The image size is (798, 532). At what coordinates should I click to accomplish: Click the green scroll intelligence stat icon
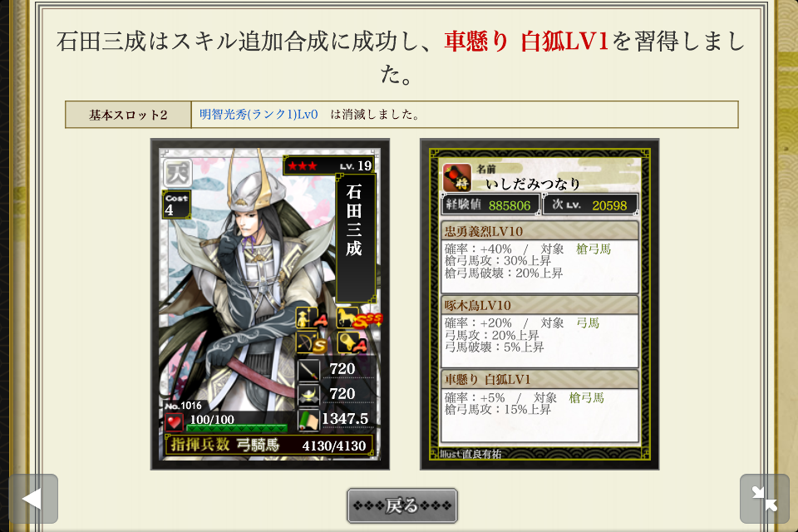coord(308,420)
